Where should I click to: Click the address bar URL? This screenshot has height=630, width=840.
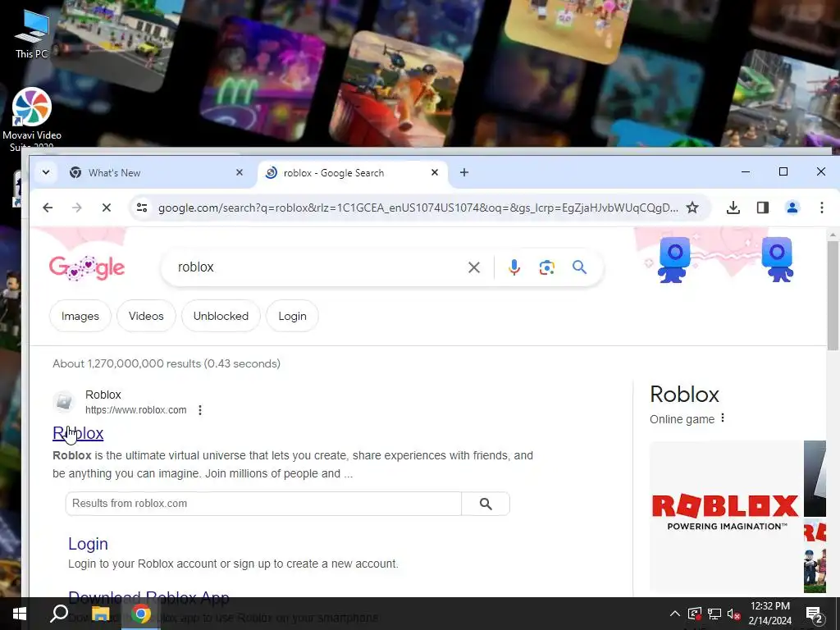[x=418, y=208]
